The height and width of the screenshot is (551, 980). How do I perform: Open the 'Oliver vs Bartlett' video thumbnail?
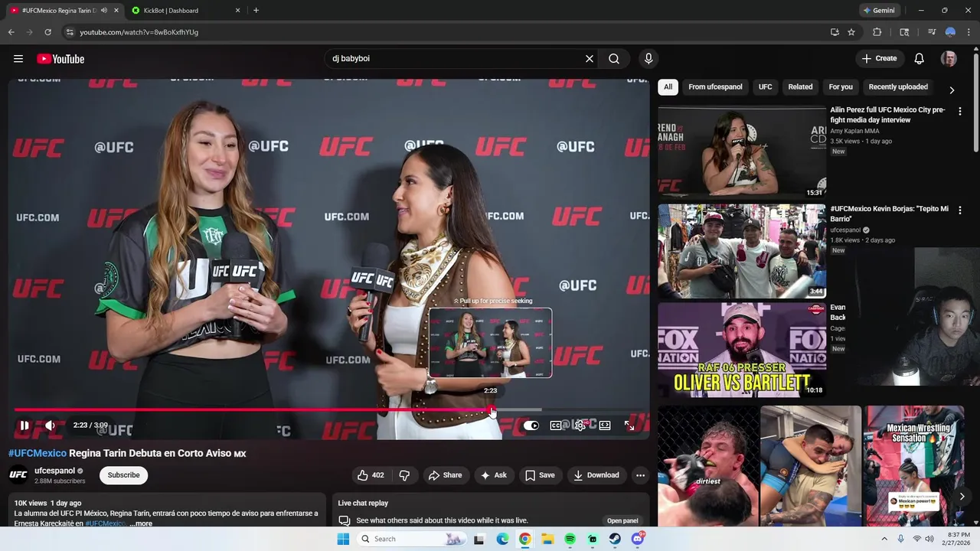[742, 350]
